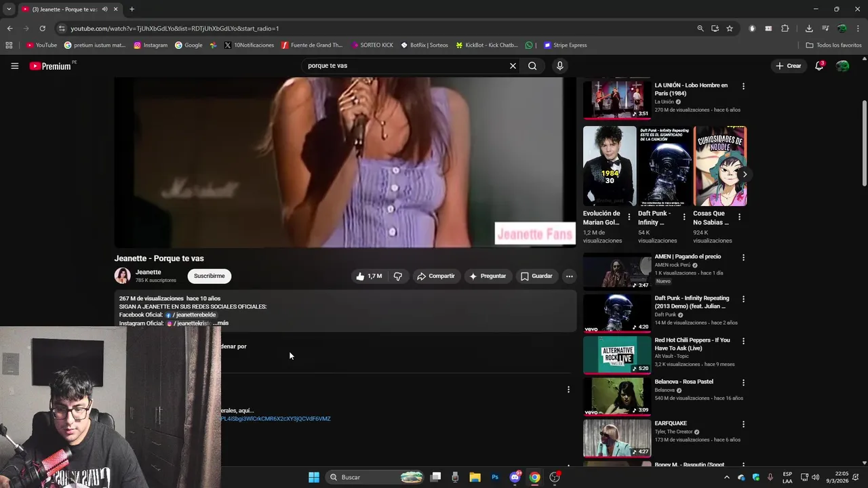Open the Todos los favoritos folder
Image resolution: width=868 pixels, height=488 pixels.
(833, 45)
